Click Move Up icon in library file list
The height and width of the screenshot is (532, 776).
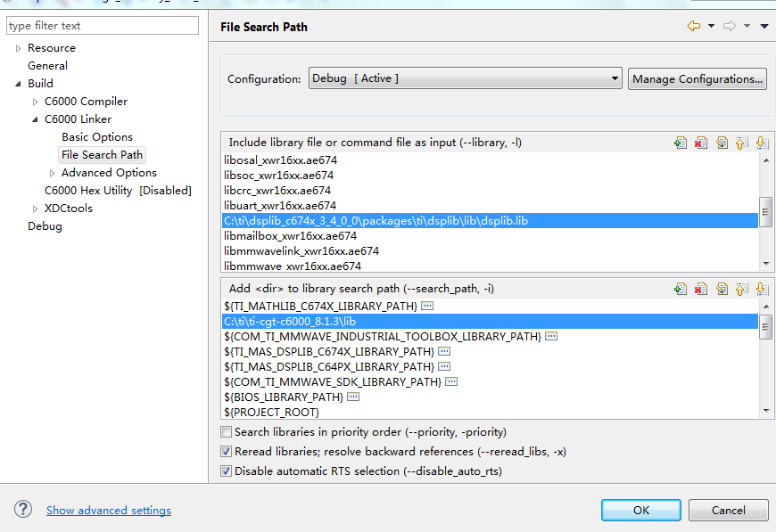[741, 143]
